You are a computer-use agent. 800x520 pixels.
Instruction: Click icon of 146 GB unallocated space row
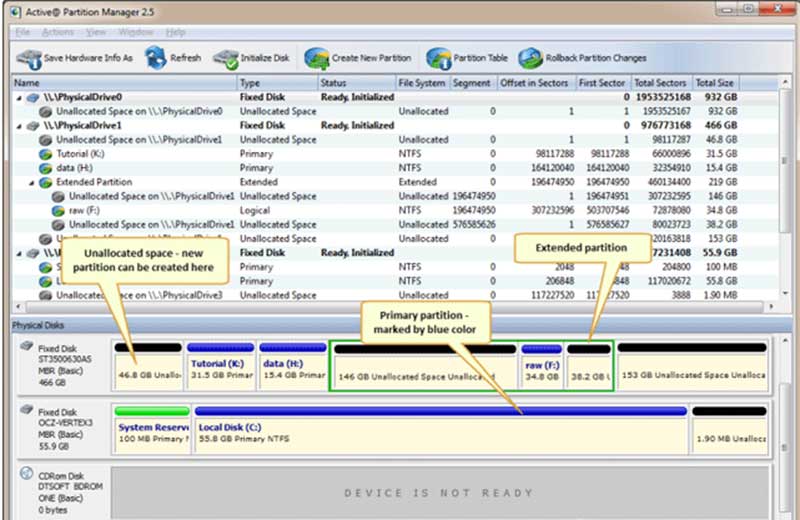(x=58, y=196)
